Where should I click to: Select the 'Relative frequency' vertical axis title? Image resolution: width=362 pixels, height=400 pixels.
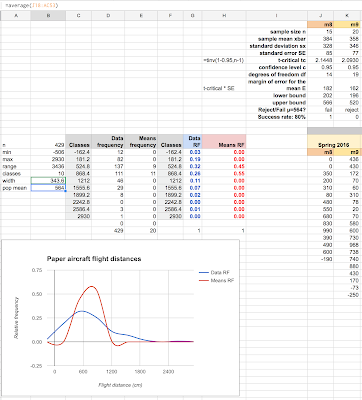click(16, 318)
